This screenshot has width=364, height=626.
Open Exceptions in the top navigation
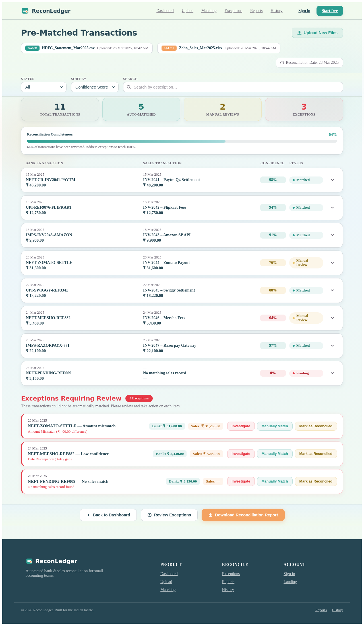[233, 11]
